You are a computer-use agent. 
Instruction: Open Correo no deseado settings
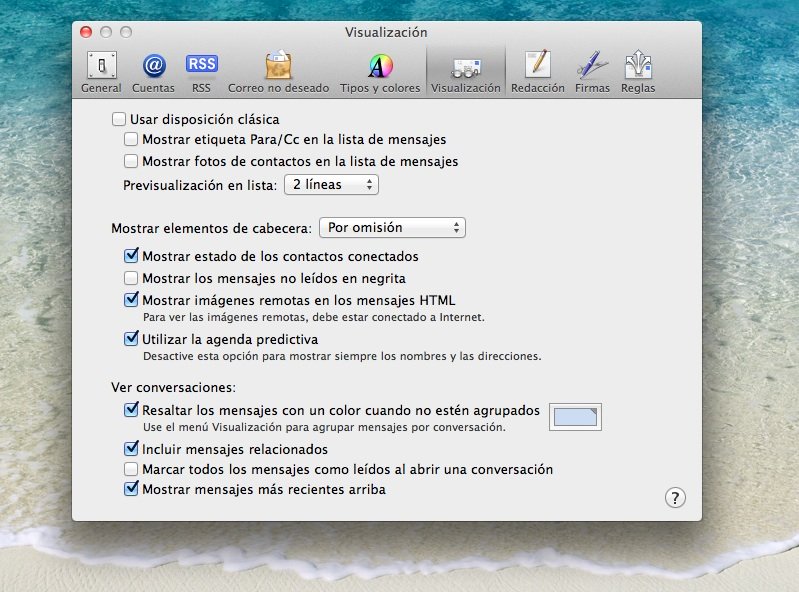278,72
